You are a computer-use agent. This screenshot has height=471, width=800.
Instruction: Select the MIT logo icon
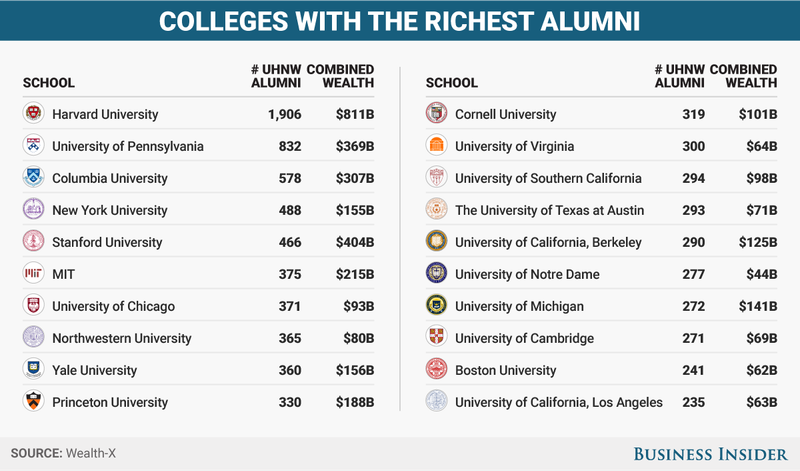34,273
